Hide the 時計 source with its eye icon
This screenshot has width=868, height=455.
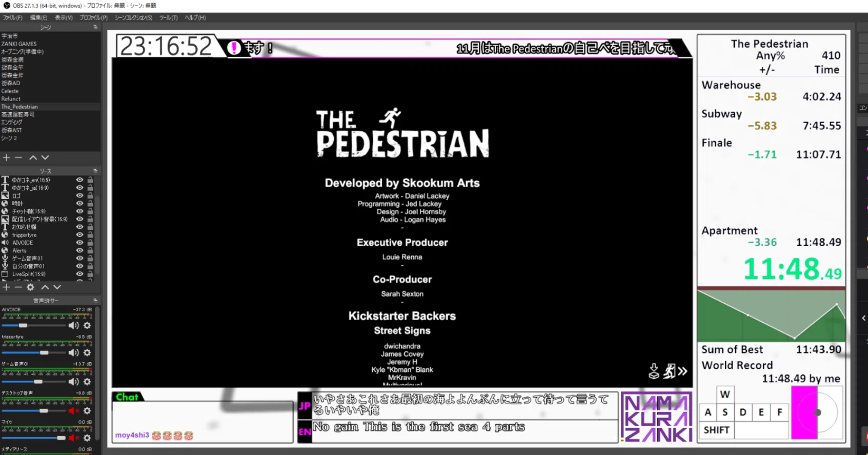(79, 203)
